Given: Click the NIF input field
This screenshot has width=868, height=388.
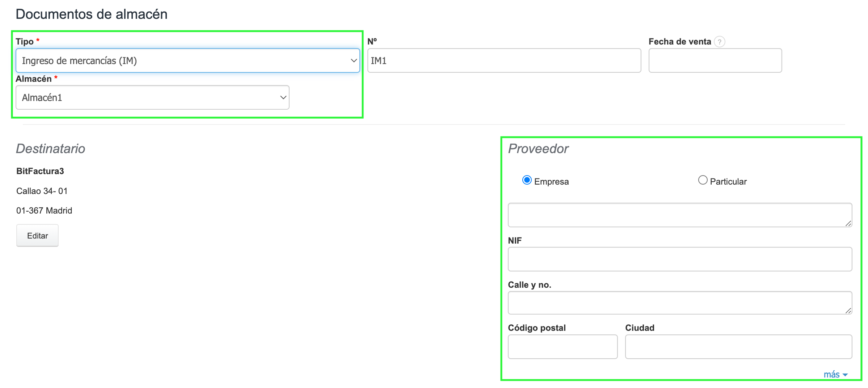Looking at the screenshot, I should point(679,259).
